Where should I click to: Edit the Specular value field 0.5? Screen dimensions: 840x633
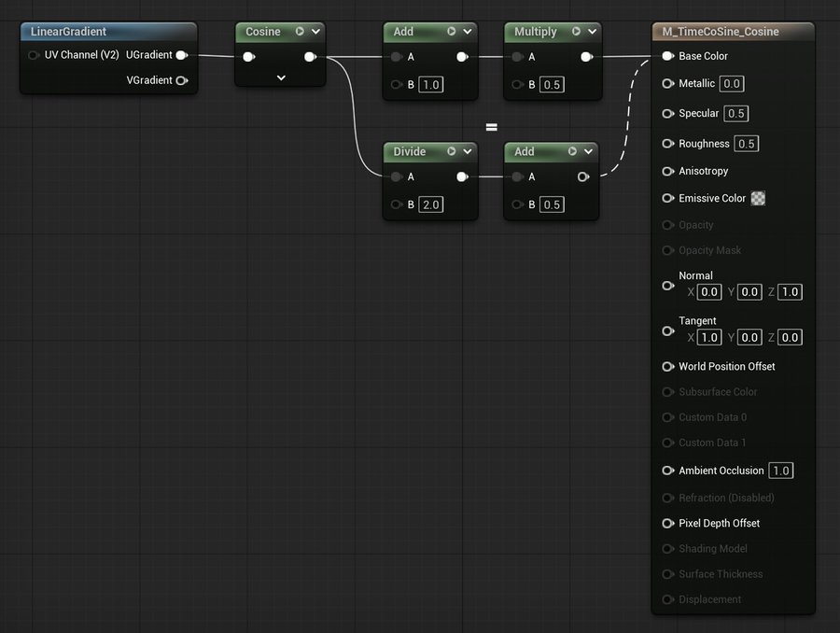click(x=736, y=114)
